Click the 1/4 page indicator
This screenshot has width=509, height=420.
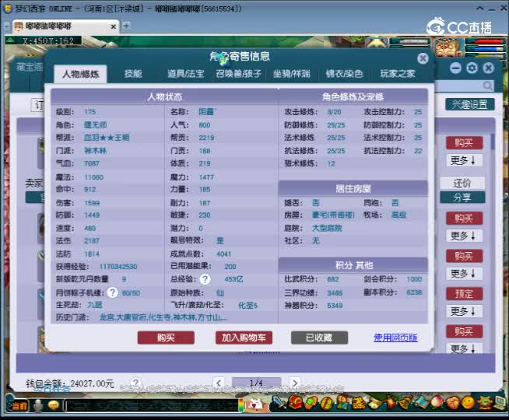[256, 383]
